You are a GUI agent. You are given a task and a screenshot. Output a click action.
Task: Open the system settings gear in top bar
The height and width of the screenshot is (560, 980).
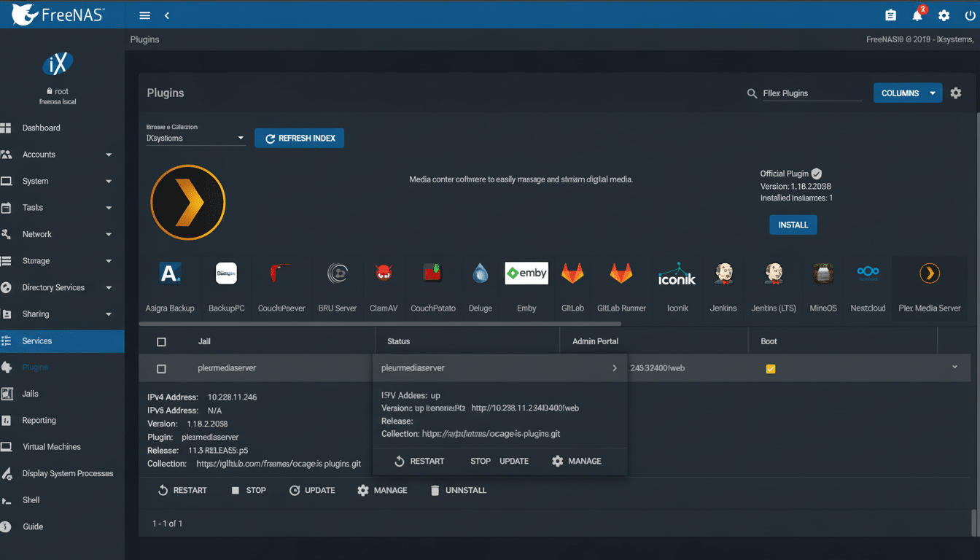(944, 15)
